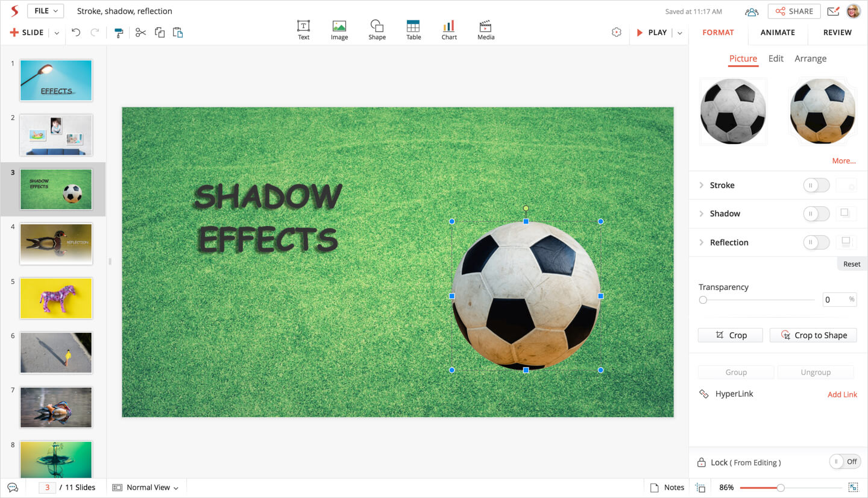Open the comments bubble in status bar
The width and height of the screenshot is (868, 498).
pyautogui.click(x=13, y=487)
